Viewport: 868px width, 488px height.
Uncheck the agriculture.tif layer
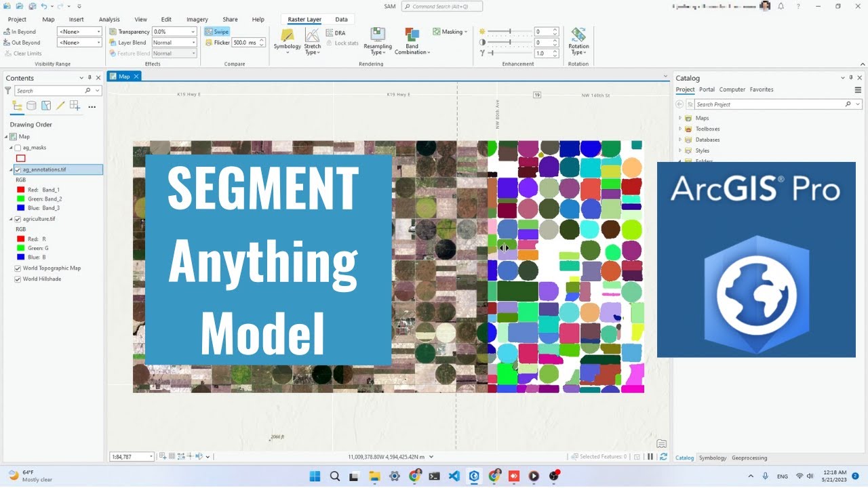tap(18, 220)
